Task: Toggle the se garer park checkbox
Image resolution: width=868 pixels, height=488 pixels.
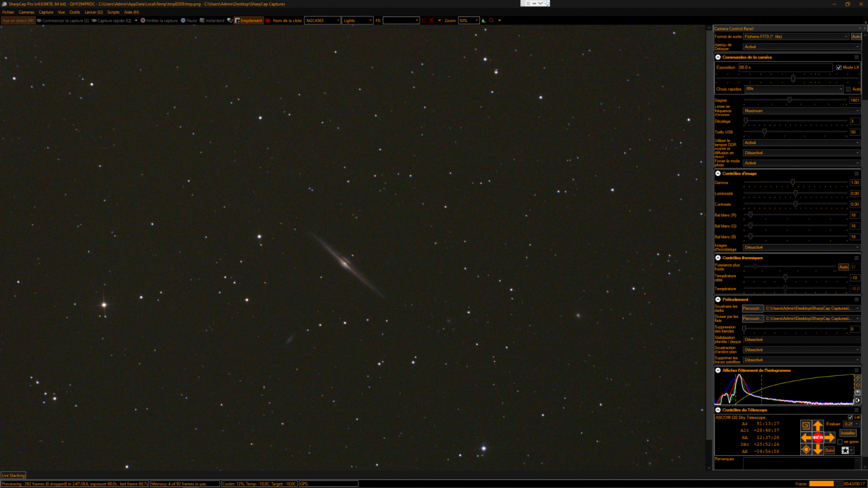Action: tap(840, 442)
